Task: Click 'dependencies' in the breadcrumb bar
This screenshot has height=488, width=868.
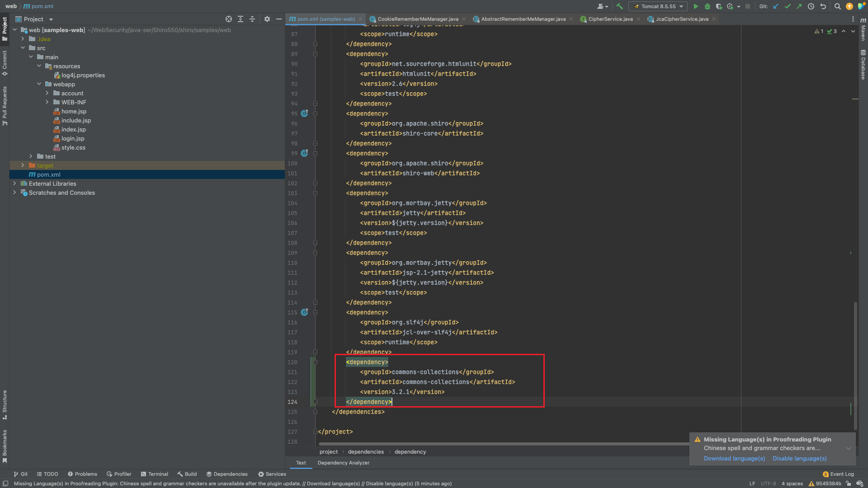Action: [x=366, y=452]
